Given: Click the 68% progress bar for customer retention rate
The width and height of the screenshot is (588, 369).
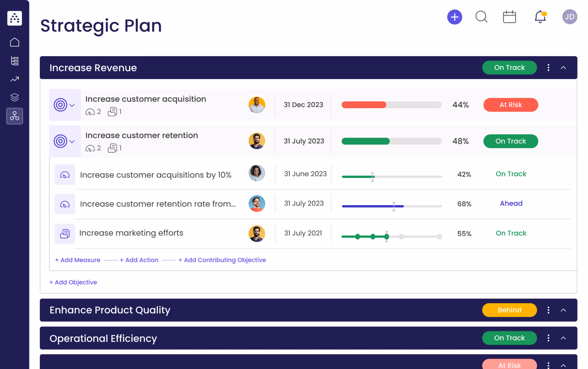Looking at the screenshot, I should tap(391, 206).
